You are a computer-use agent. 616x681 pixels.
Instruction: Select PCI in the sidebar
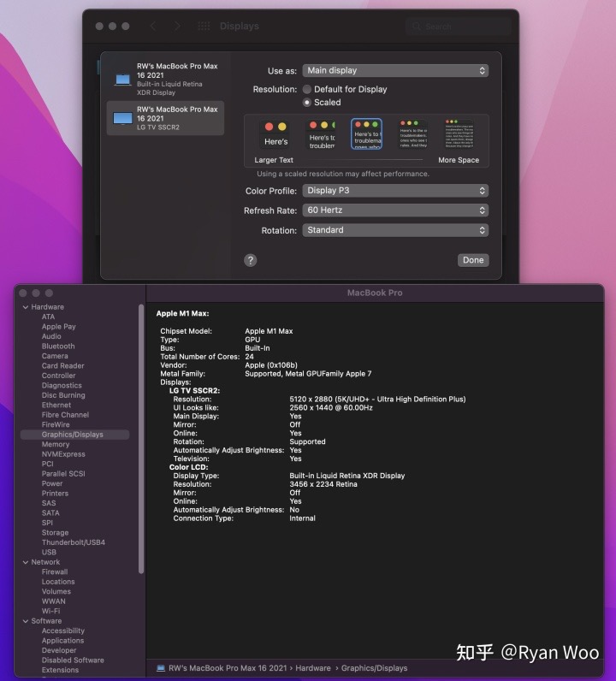coord(47,464)
